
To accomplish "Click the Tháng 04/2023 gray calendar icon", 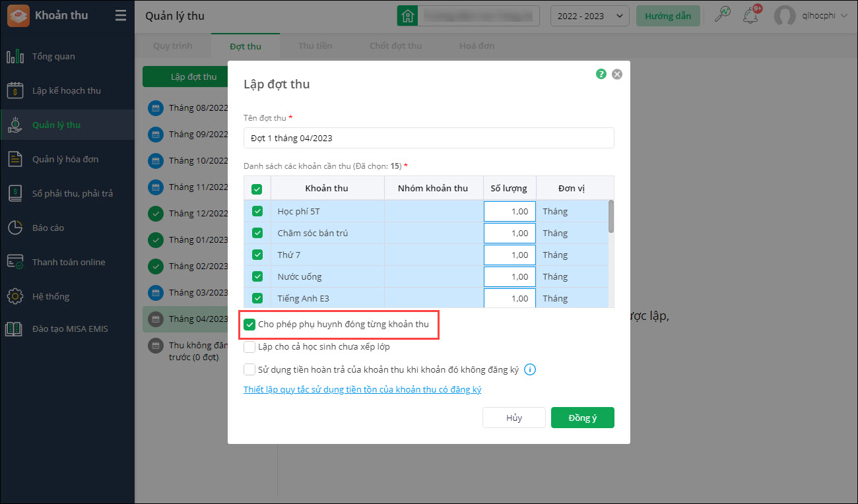I will pos(155,319).
